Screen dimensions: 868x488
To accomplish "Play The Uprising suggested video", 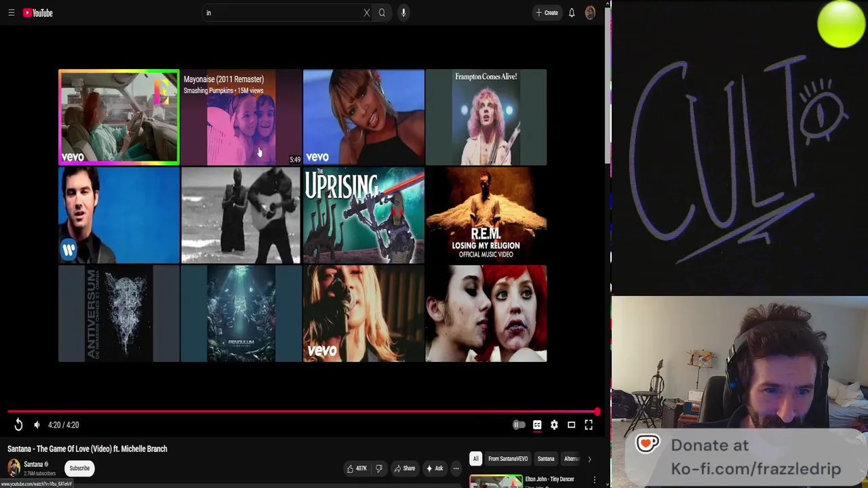I will pyautogui.click(x=363, y=215).
